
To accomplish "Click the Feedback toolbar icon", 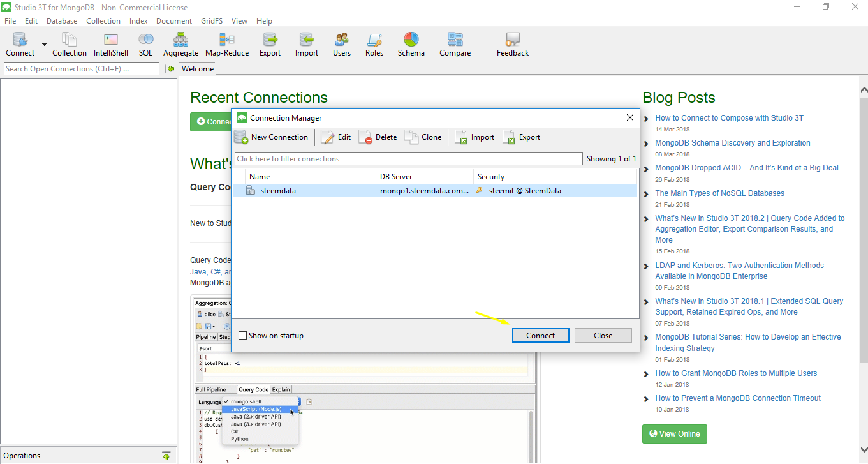I will point(513,45).
